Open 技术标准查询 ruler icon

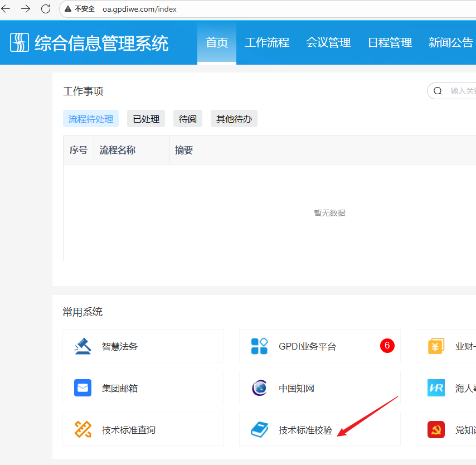click(83, 430)
